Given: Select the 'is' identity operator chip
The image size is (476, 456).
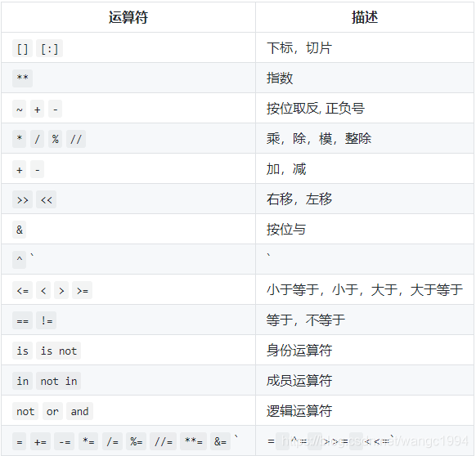Looking at the screenshot, I should pos(22,351).
